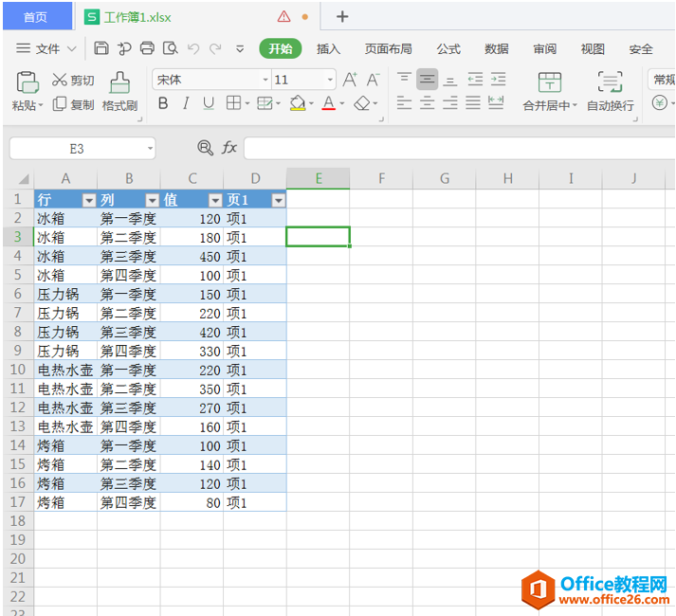Toggle vertical middle alignment
This screenshot has height=616, width=676.
click(x=427, y=80)
